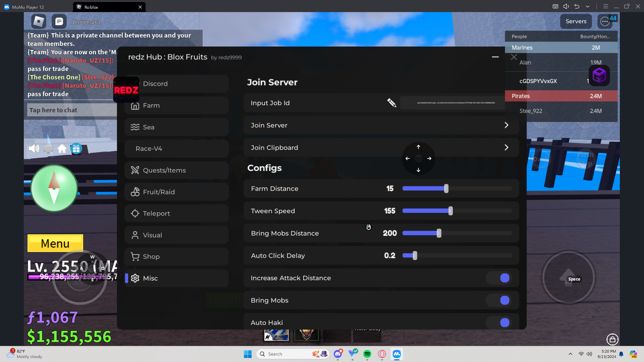Open the blue gift box icon
644x362 pixels.
click(x=76, y=148)
